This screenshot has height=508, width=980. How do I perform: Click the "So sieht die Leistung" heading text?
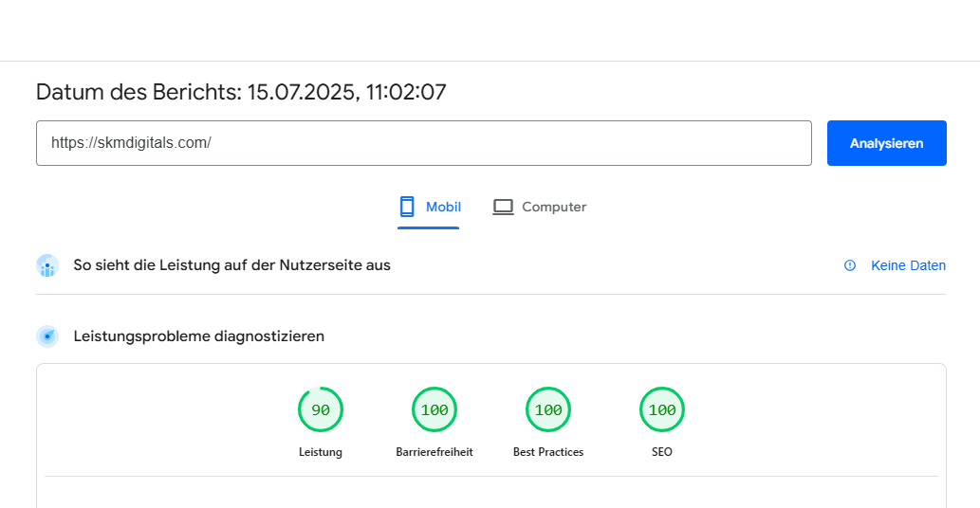(x=232, y=265)
